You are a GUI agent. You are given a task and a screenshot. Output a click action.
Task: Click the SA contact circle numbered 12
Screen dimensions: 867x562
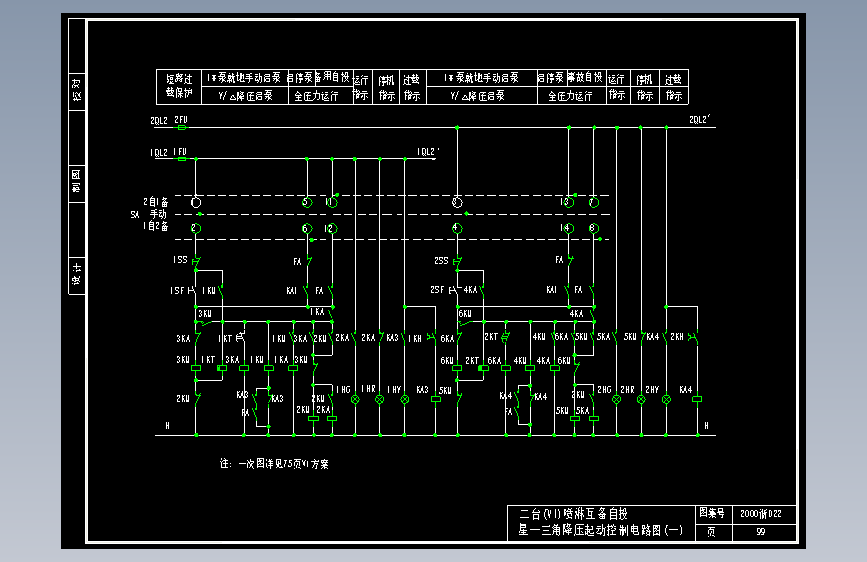coord(332,228)
